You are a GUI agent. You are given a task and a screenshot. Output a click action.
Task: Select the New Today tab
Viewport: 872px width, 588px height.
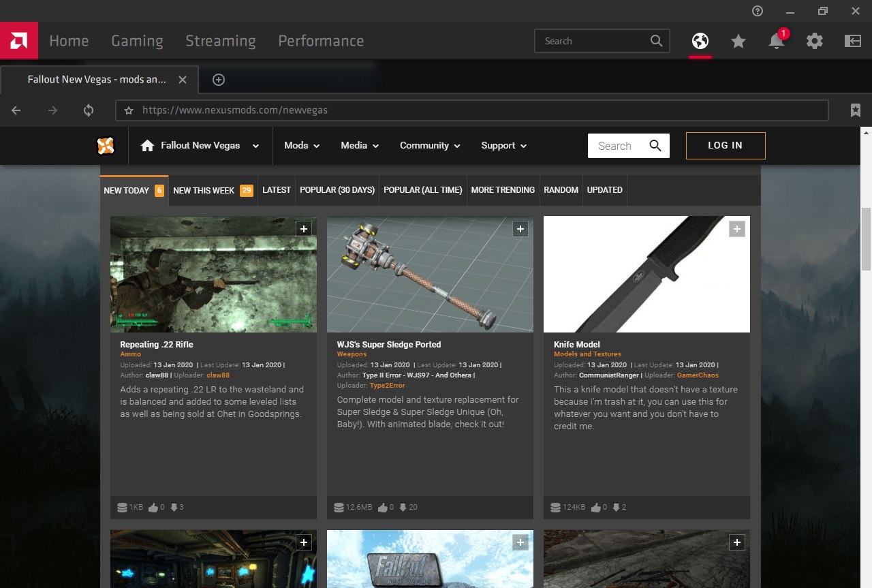pos(134,190)
